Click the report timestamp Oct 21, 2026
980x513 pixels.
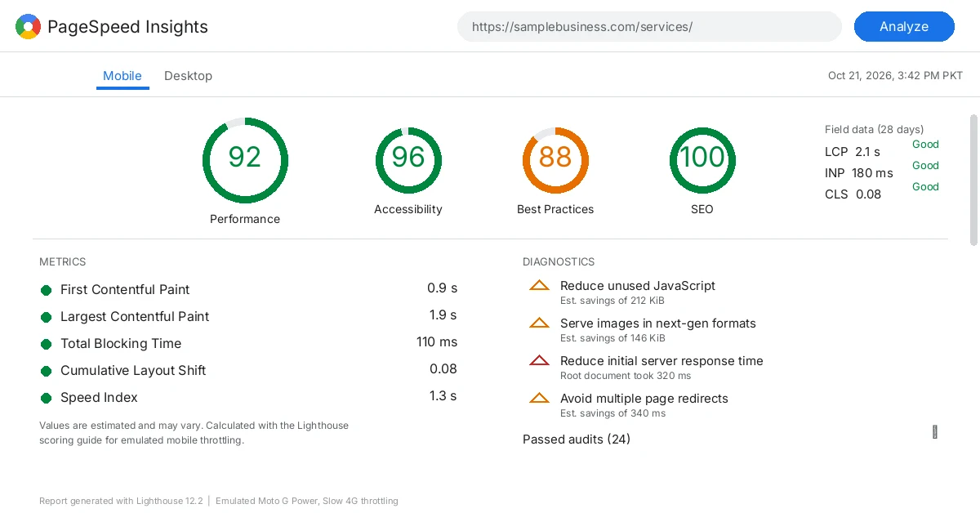tap(895, 76)
